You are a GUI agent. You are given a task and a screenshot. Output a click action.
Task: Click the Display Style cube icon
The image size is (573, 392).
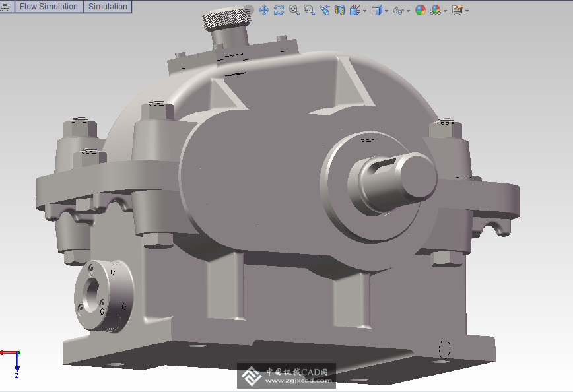click(x=376, y=10)
